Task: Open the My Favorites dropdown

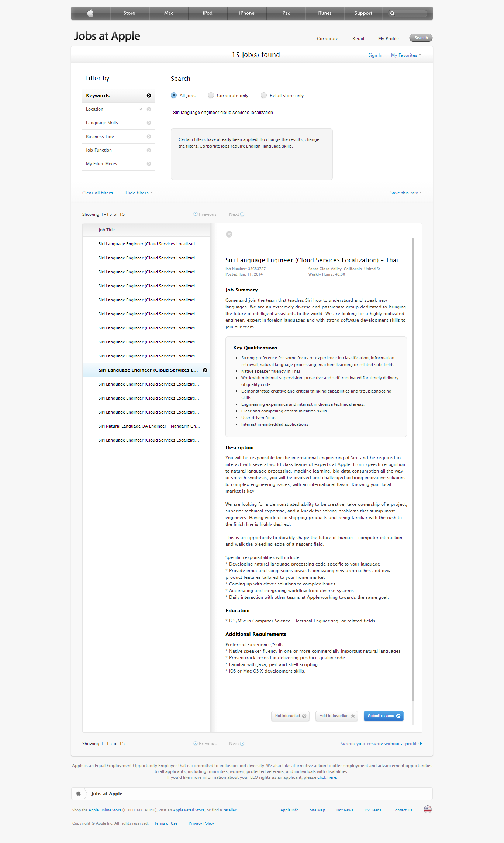Action: [x=406, y=55]
